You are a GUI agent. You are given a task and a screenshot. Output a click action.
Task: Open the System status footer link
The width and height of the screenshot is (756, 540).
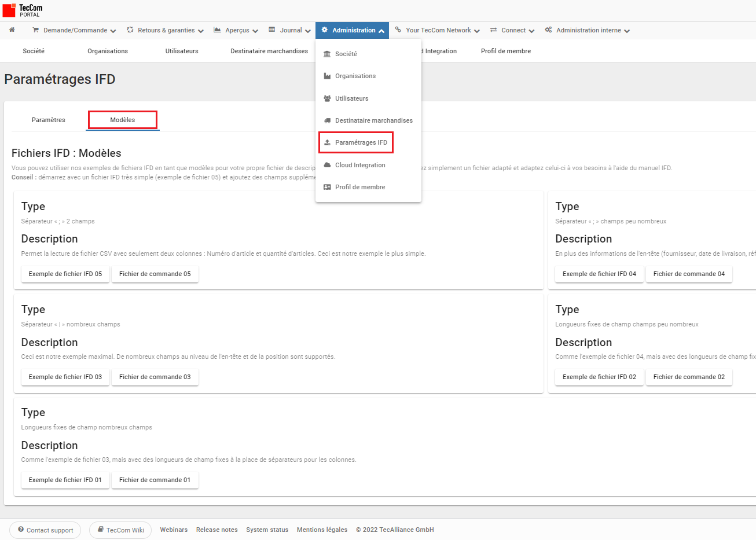point(267,530)
